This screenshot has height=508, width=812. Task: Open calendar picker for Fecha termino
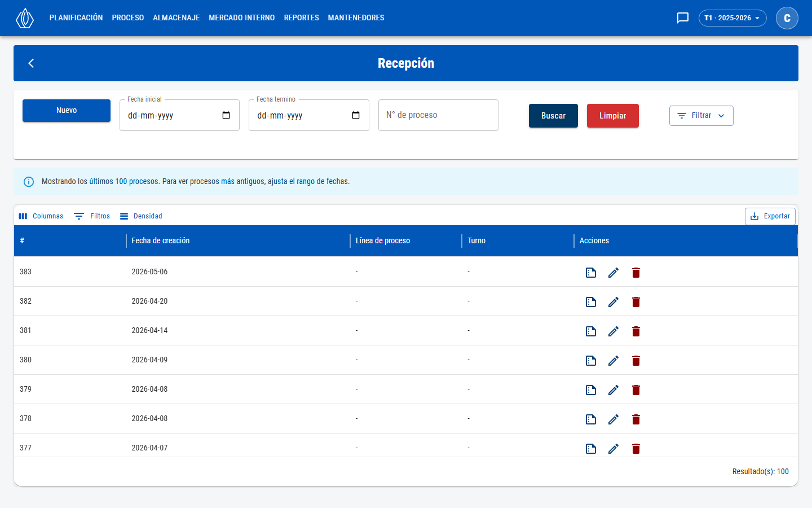coord(356,115)
